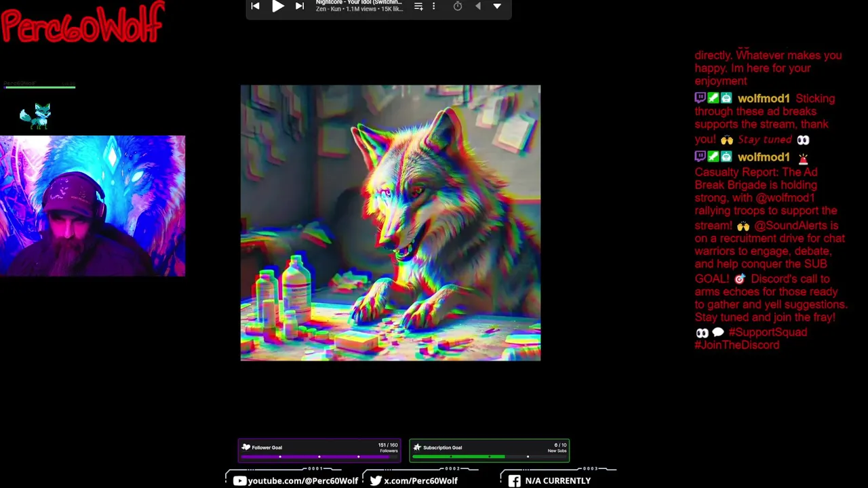The height and width of the screenshot is (488, 868).
Task: Click the Follower Goal heart icon
Action: click(246, 447)
